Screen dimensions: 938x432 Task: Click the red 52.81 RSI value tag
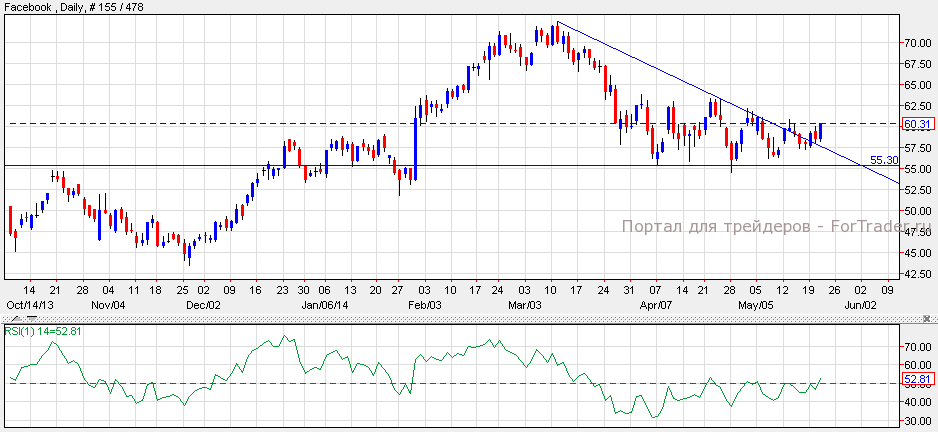pyautogui.click(x=917, y=380)
